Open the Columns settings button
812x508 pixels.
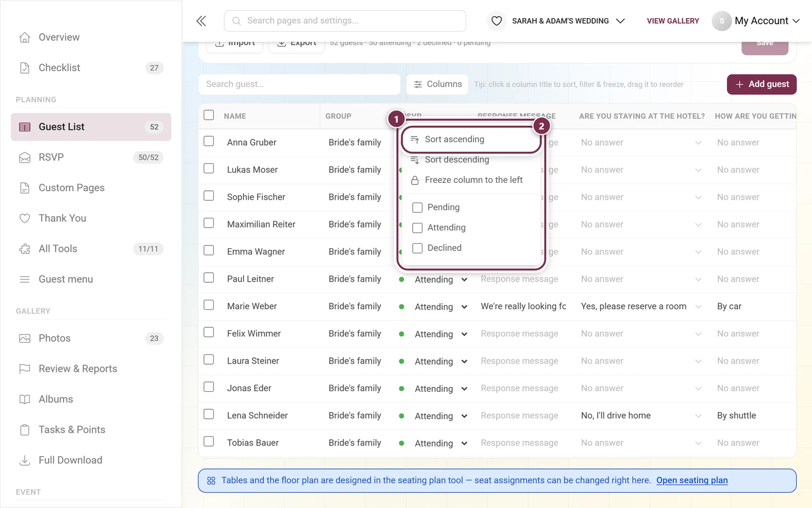(438, 85)
